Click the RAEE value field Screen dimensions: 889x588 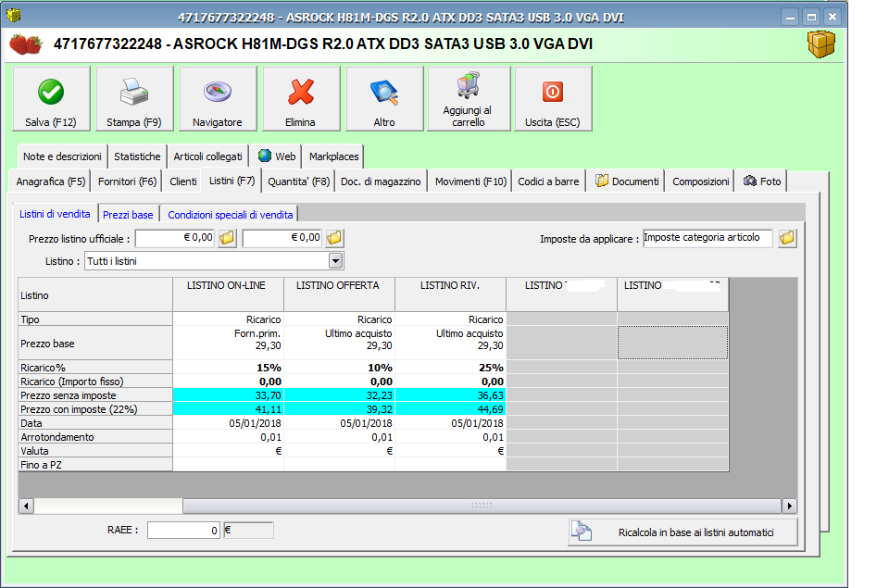(183, 531)
